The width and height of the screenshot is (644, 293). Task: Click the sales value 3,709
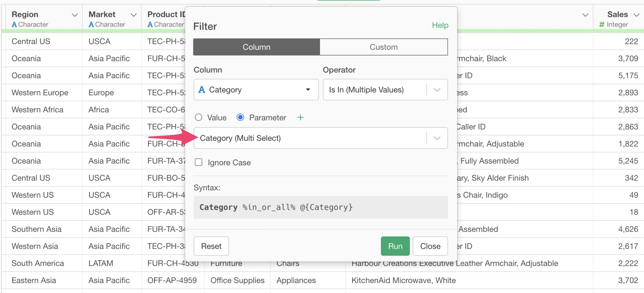(628, 58)
